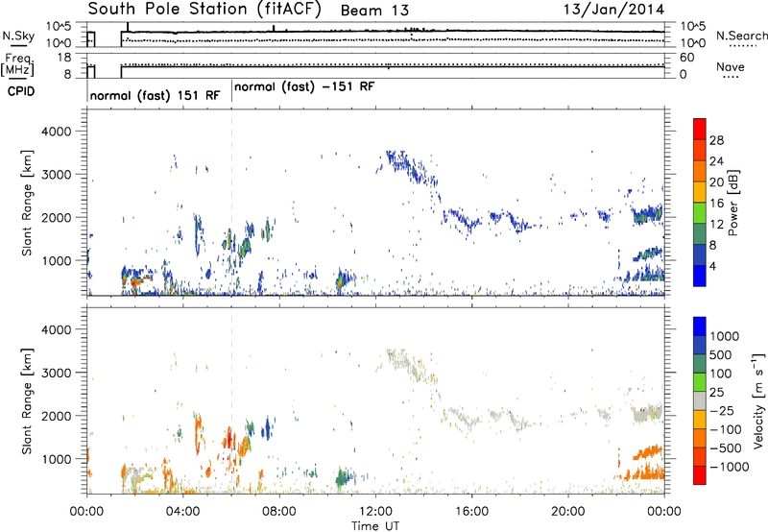
Task: Click the '16:00' time tick label
Action: click(471, 512)
